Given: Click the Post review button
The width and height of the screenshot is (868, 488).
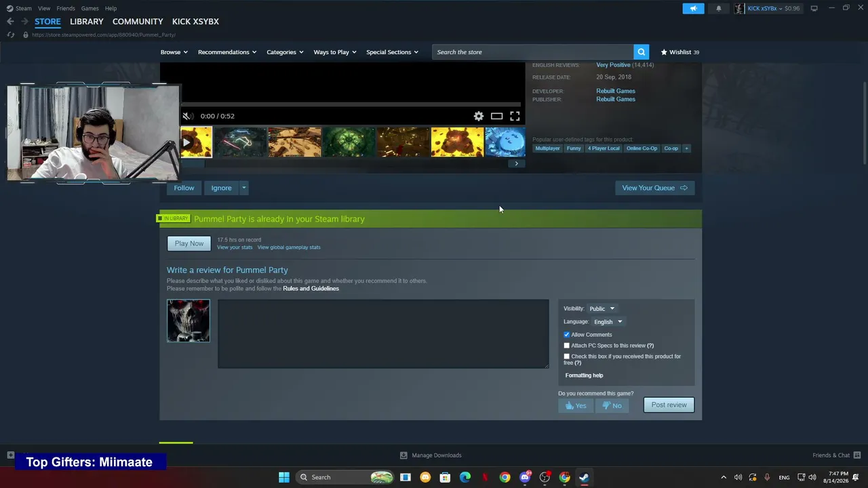Looking at the screenshot, I should click(x=669, y=405).
